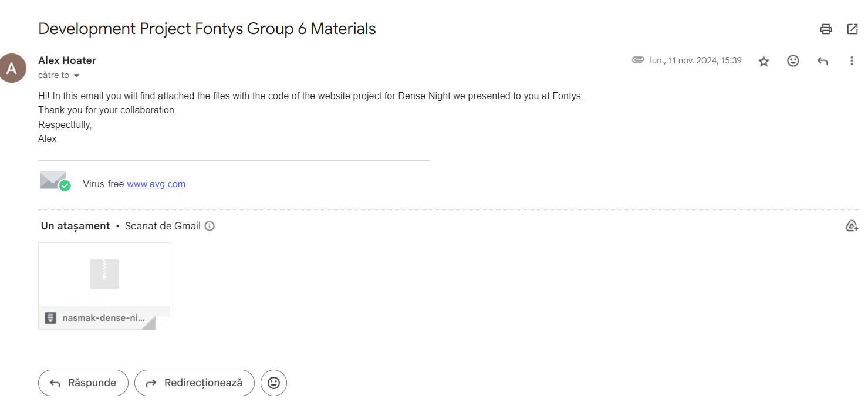Click the email date lun., 11 nov. 2024

pos(695,60)
